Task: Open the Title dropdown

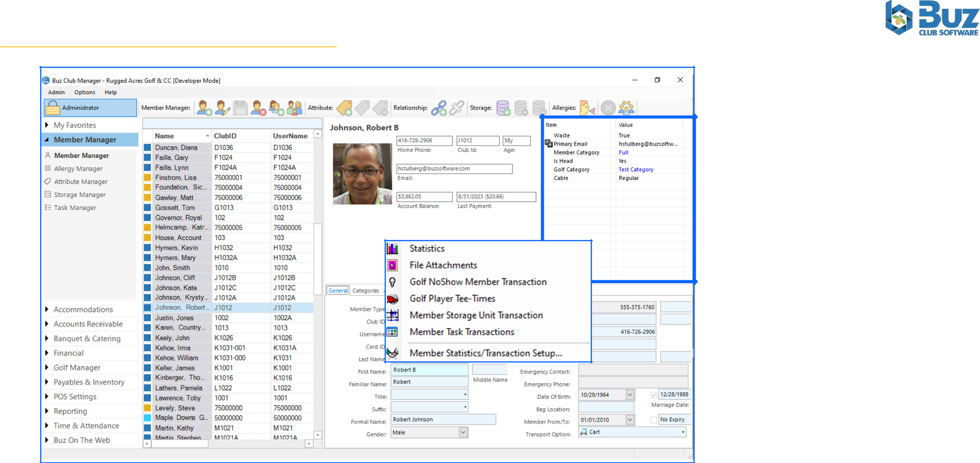Action: [x=465, y=395]
